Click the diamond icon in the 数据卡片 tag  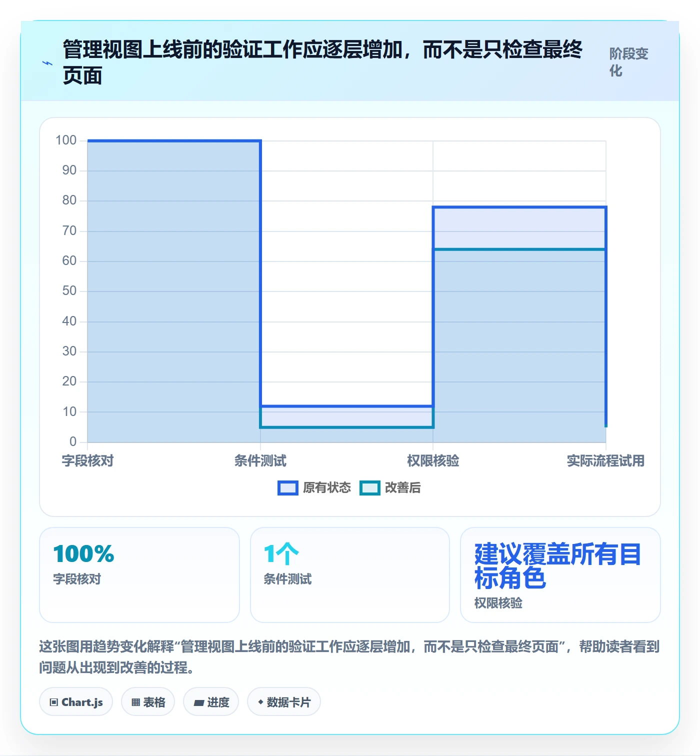(x=260, y=702)
